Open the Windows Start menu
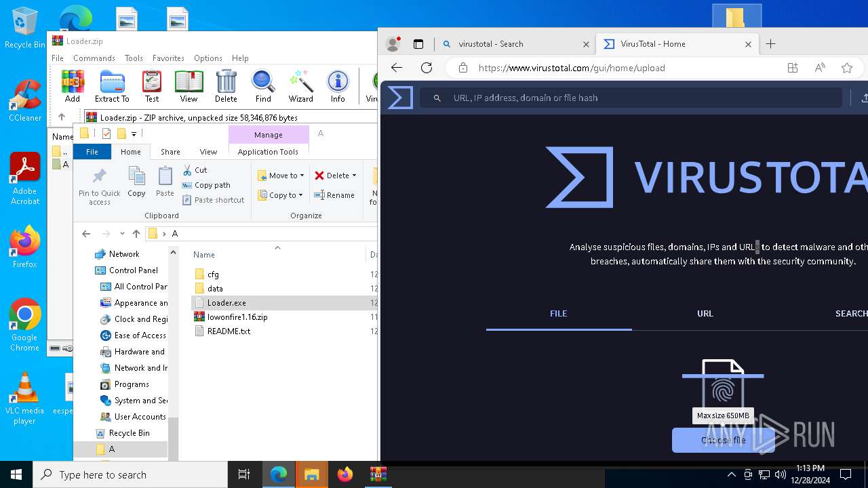The height and width of the screenshot is (488, 868). pos(16,474)
